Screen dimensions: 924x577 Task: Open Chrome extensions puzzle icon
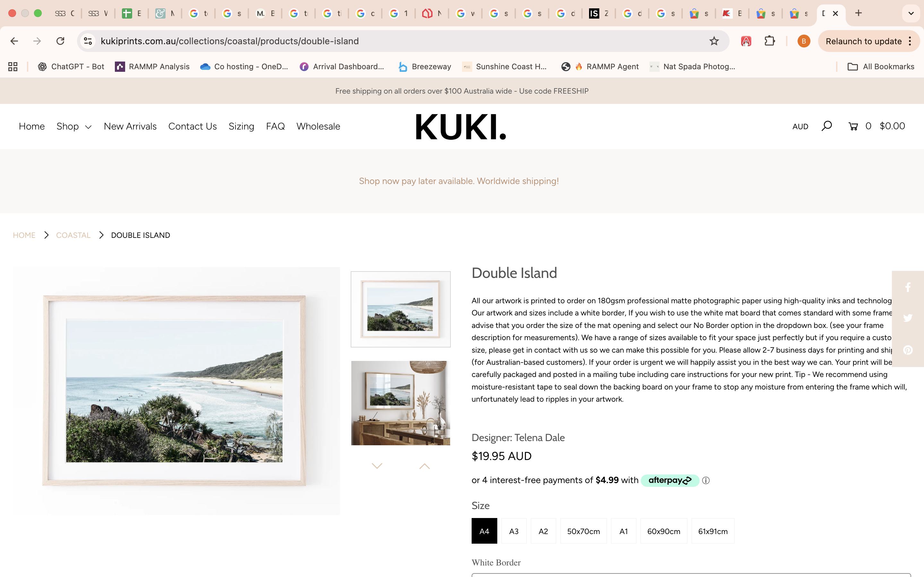(x=769, y=41)
